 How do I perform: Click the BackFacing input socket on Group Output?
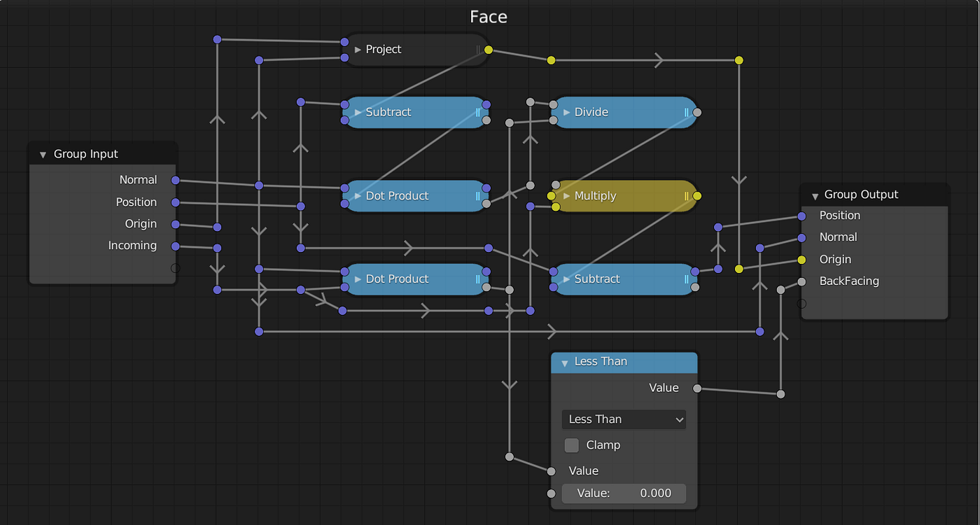tap(800, 281)
